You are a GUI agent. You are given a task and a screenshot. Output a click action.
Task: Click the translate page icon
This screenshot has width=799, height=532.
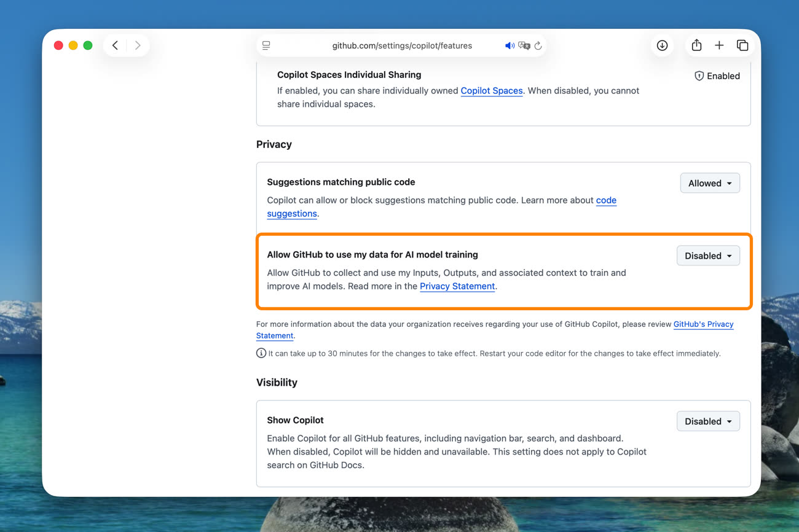pyautogui.click(x=524, y=45)
